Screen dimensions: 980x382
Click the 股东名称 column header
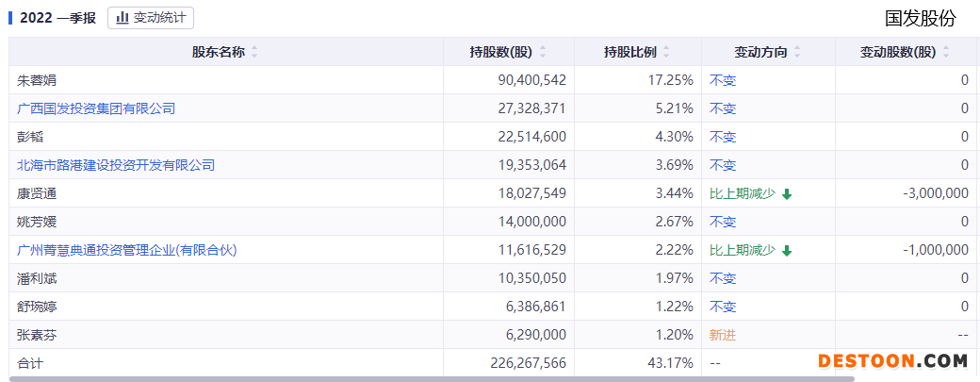coord(218,52)
